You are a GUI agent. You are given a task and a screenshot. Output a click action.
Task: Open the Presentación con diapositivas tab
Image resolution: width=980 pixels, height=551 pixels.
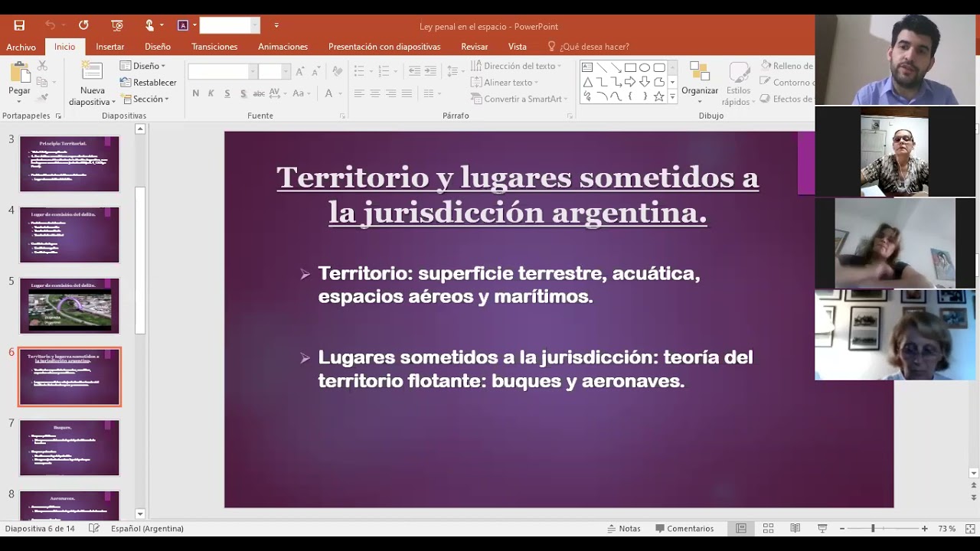[384, 47]
